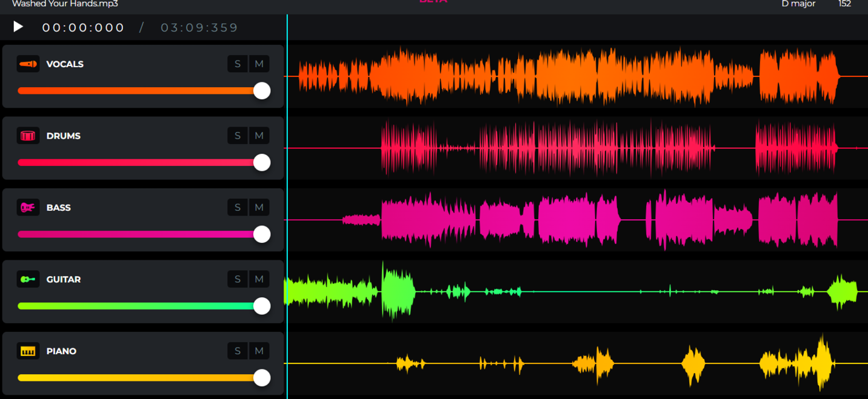
Task: Mute the Drums track
Action: [x=259, y=136]
